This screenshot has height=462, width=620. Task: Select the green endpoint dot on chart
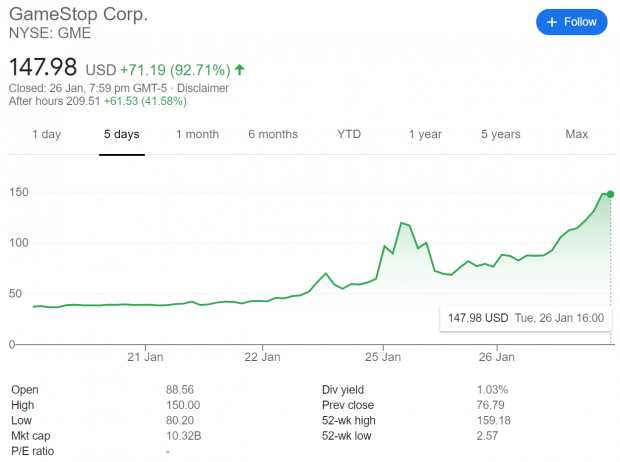[610, 194]
